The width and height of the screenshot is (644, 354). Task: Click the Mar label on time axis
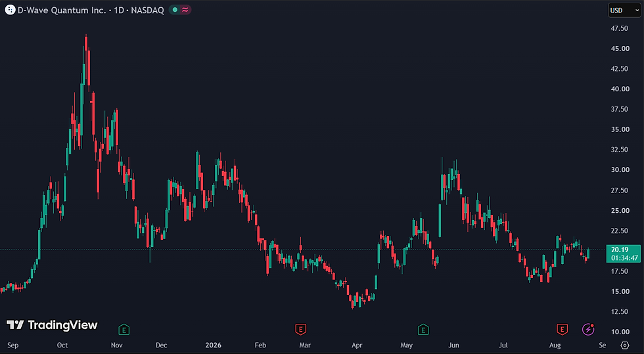point(305,345)
